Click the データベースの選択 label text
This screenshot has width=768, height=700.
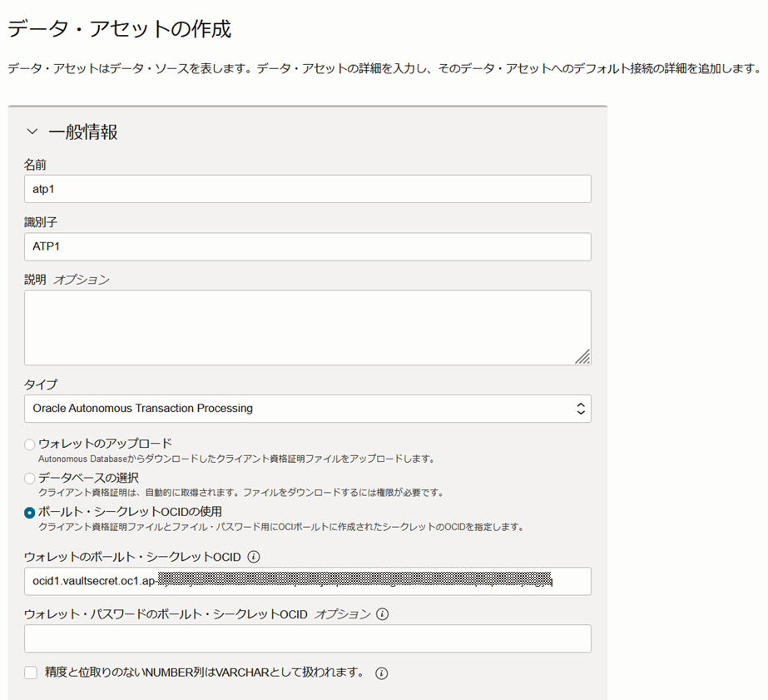click(x=89, y=478)
